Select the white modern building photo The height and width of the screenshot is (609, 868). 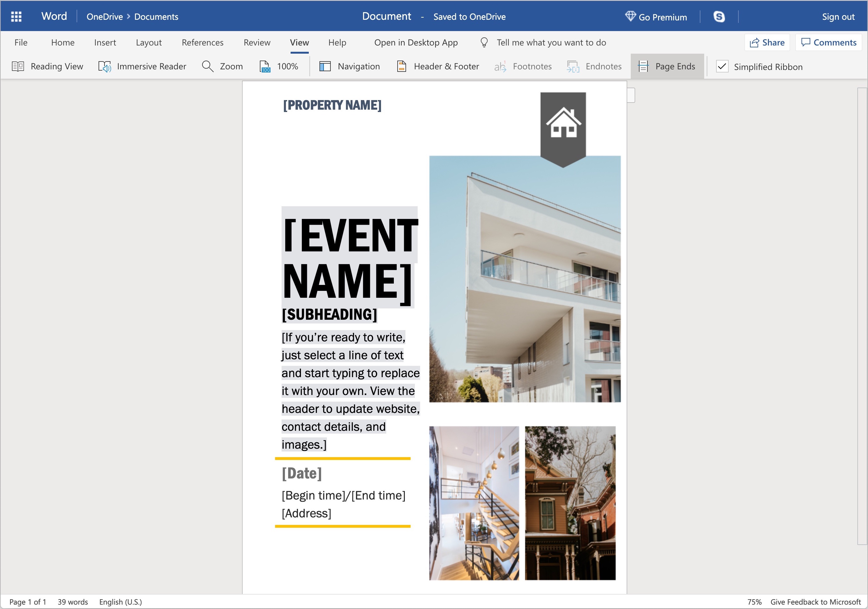tap(525, 279)
